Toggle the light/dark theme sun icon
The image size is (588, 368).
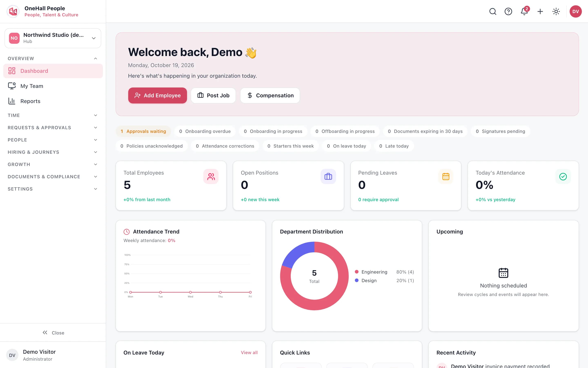(x=556, y=11)
